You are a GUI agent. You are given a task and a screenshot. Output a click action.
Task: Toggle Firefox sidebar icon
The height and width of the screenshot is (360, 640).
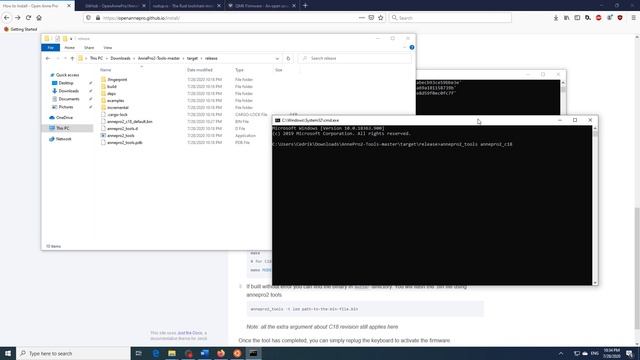click(577, 18)
